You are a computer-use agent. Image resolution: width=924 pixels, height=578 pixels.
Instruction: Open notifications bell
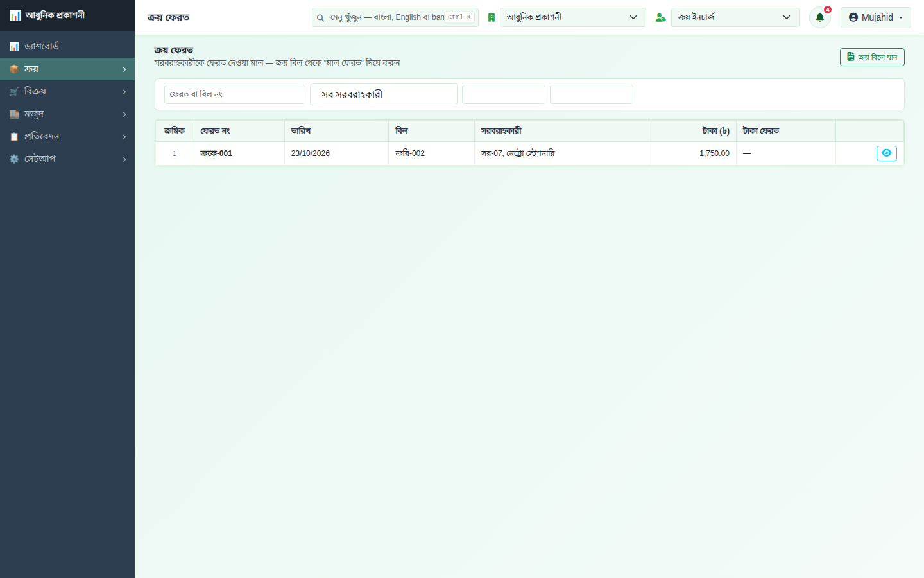click(820, 17)
